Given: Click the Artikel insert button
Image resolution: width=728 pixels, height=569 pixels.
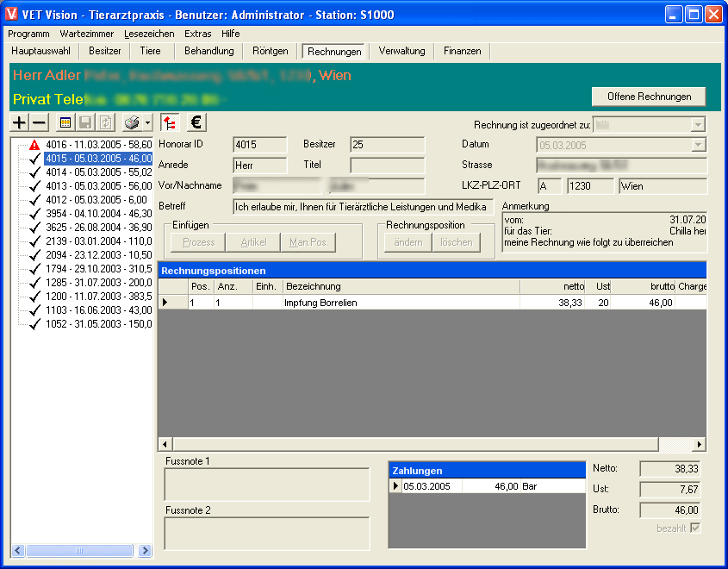Looking at the screenshot, I should coord(253,242).
